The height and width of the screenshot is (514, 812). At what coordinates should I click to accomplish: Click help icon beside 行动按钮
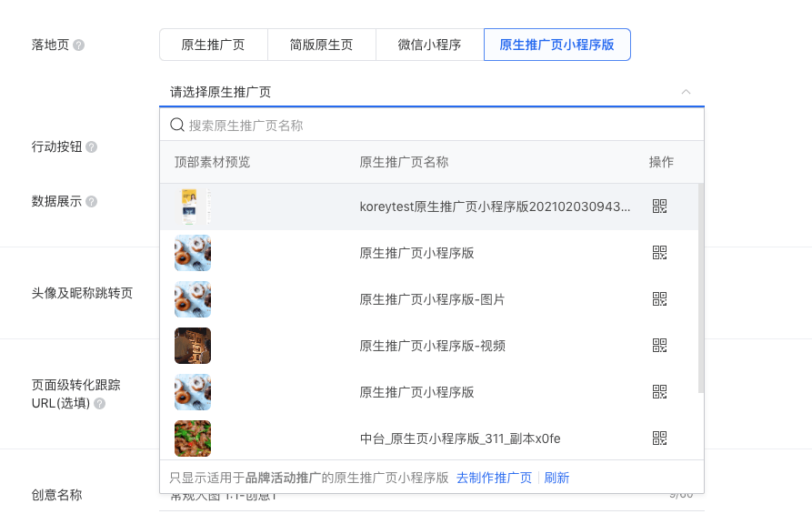pyautogui.click(x=92, y=146)
